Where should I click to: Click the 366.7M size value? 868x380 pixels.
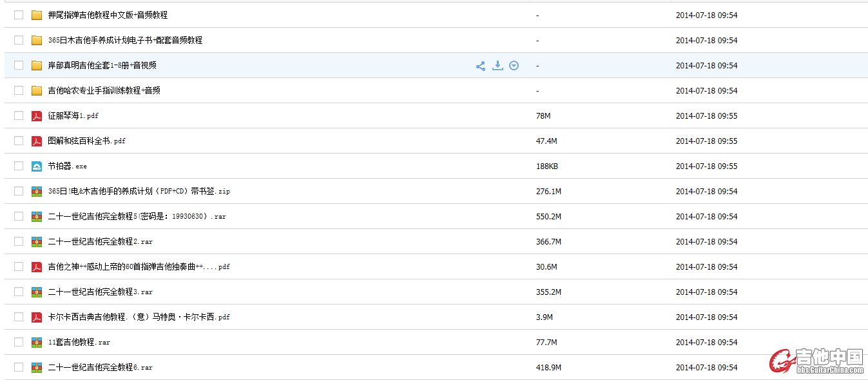pos(548,242)
